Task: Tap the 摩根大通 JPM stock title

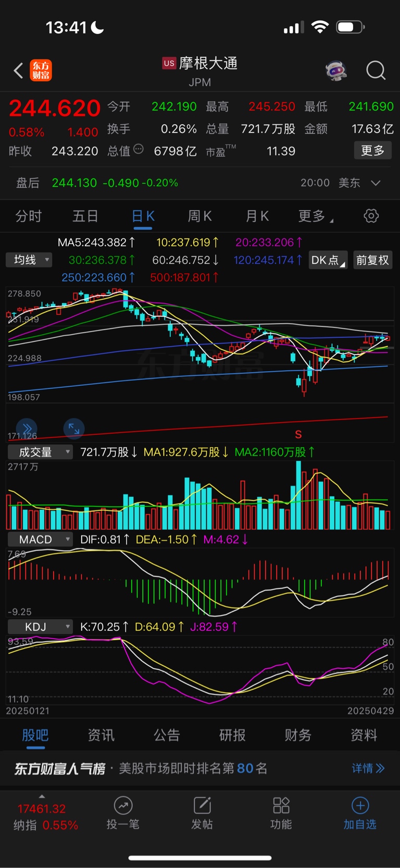Action: coord(200,71)
